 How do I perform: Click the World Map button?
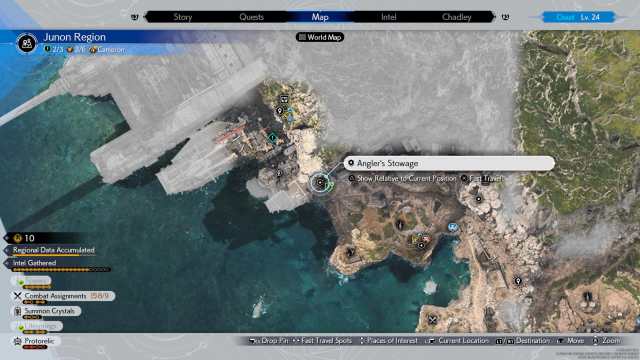(320, 37)
